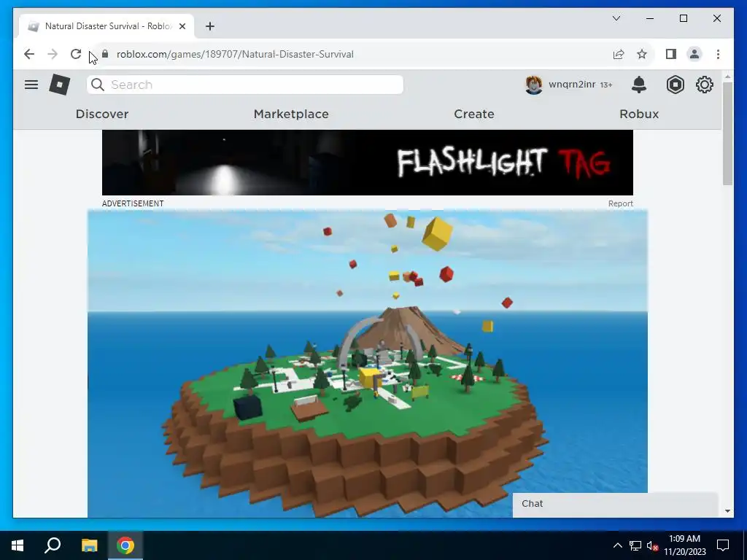Click the URL address bar
Image resolution: width=747 pixels, height=560 pixels.
click(x=352, y=54)
